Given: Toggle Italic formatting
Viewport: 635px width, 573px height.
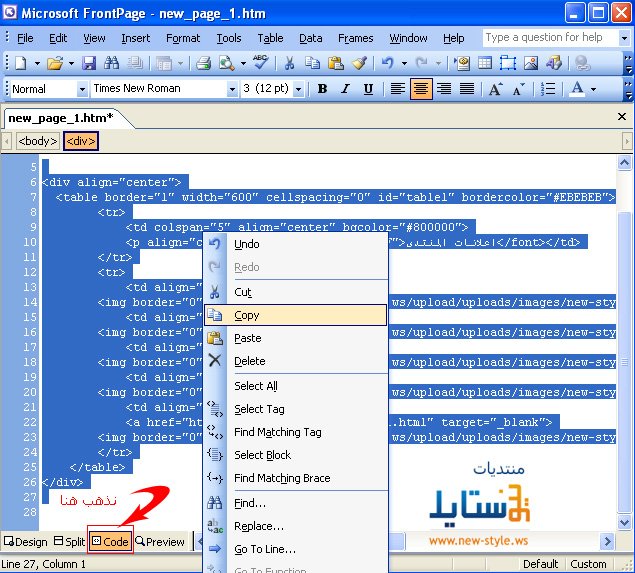Looking at the screenshot, I should (345, 89).
